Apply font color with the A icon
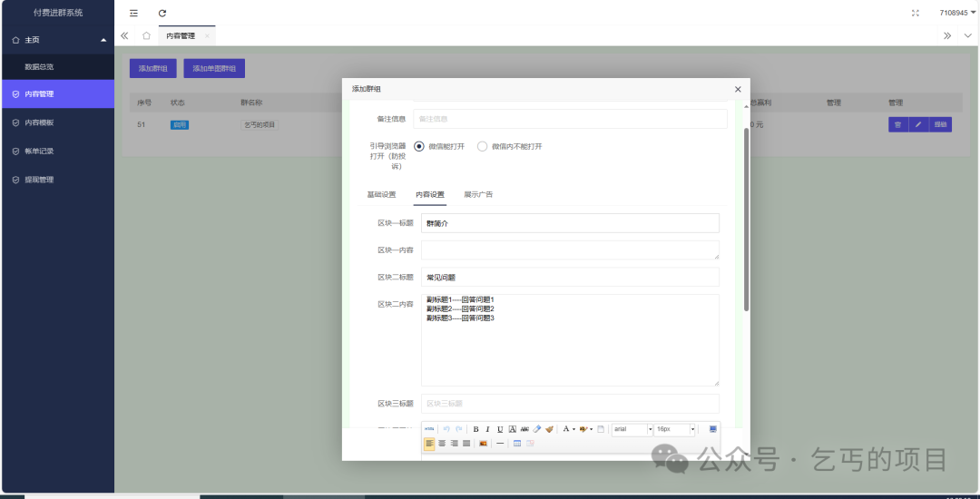Screen dimensions: 980x499 (x=566, y=429)
